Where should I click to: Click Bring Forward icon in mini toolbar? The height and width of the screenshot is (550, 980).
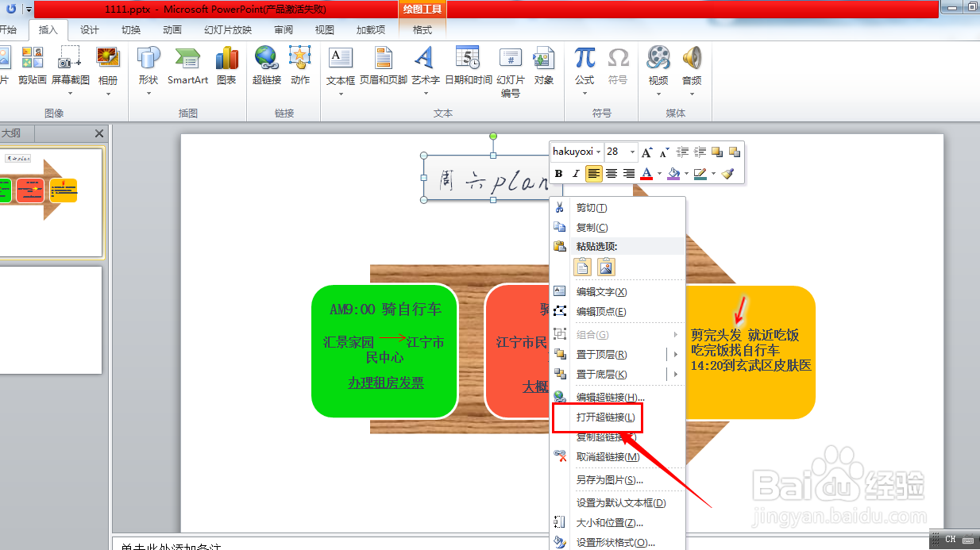[717, 152]
